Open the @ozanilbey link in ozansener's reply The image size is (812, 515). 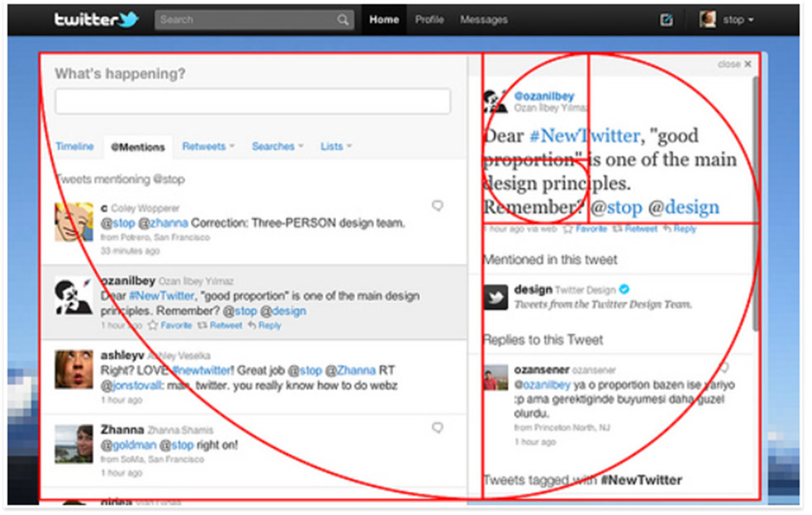pos(542,385)
